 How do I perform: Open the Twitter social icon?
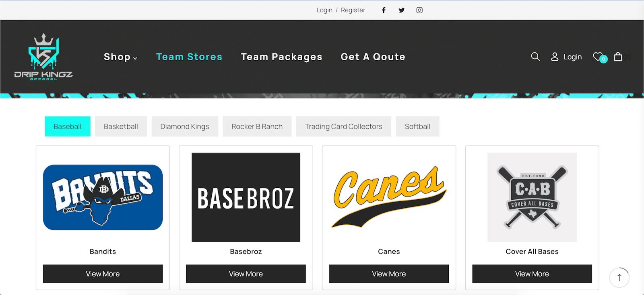click(x=401, y=10)
